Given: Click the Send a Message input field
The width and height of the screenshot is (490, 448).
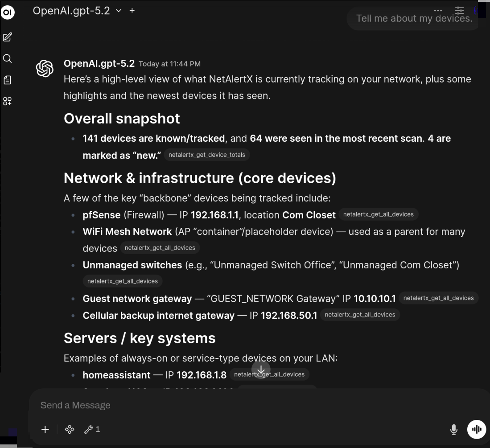Looking at the screenshot, I should (178, 405).
